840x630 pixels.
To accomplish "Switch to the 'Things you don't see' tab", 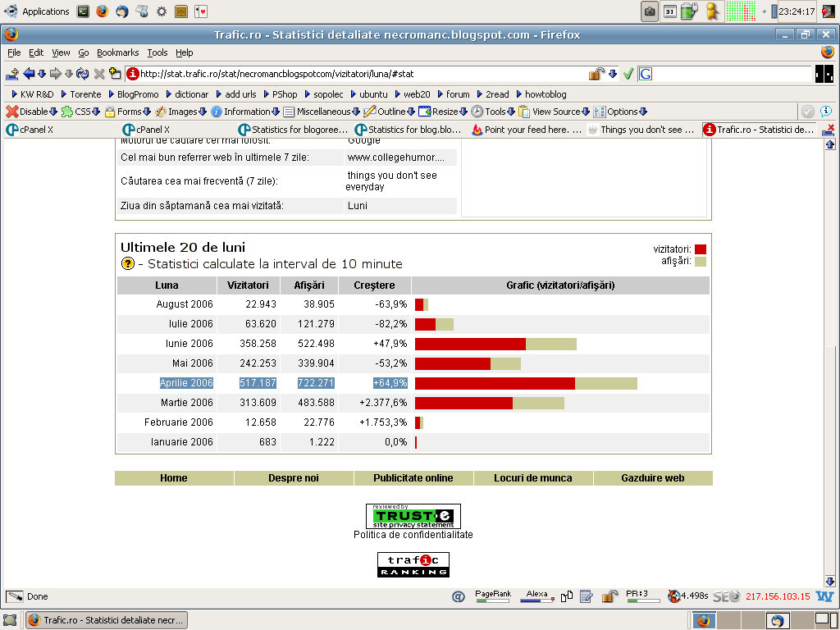I will pos(642,130).
